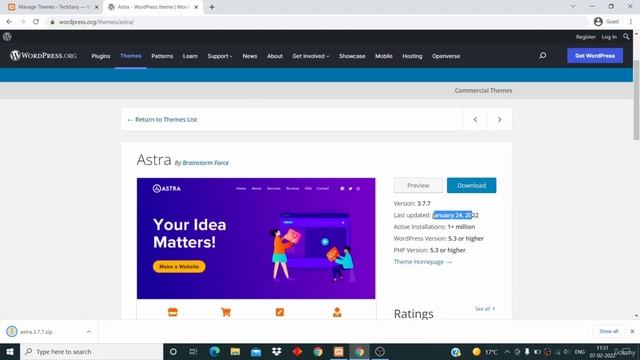640x360 pixels.
Task: Open Mail app from taskbar
Action: [x=256, y=351]
